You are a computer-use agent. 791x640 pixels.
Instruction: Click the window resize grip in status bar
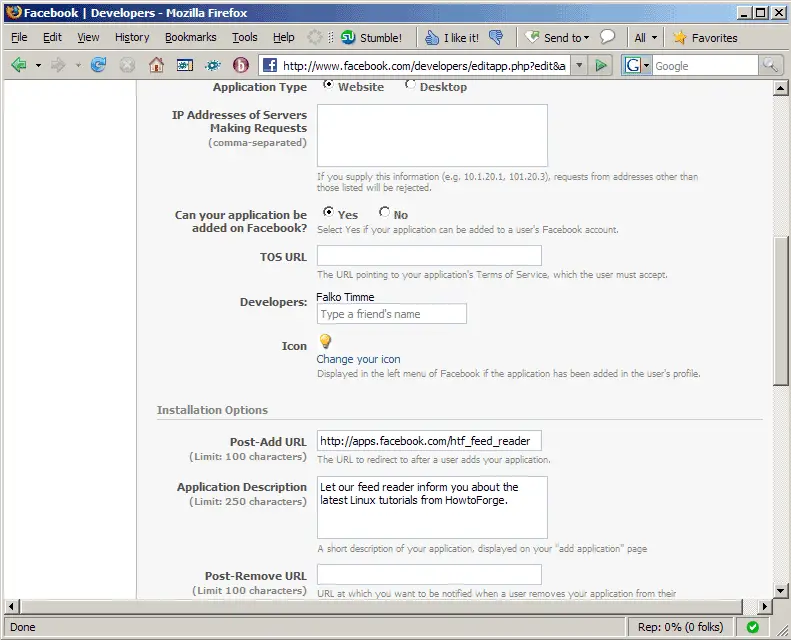pos(782,630)
